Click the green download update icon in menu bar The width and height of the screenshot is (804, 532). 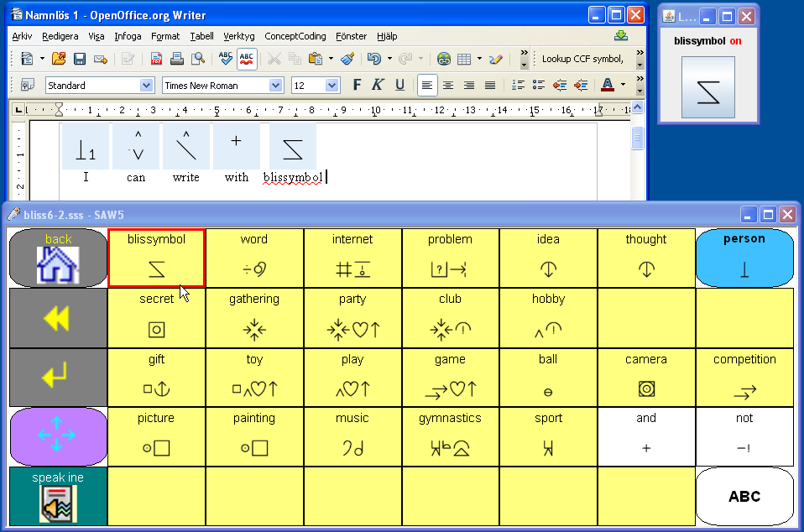tap(621, 35)
